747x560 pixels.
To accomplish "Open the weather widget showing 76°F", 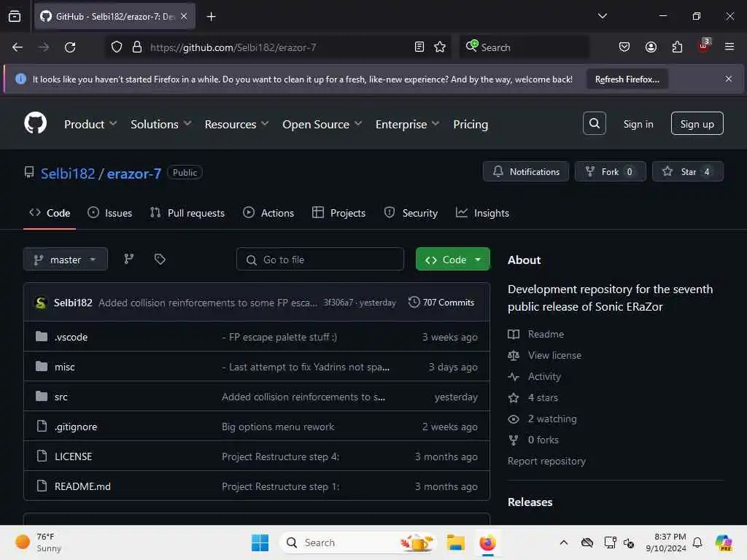I will coord(39,542).
